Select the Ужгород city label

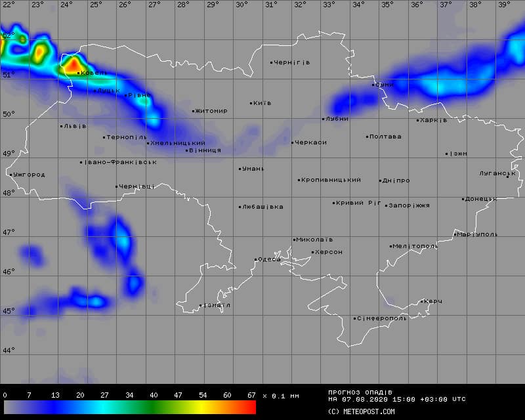pyautogui.click(x=30, y=175)
